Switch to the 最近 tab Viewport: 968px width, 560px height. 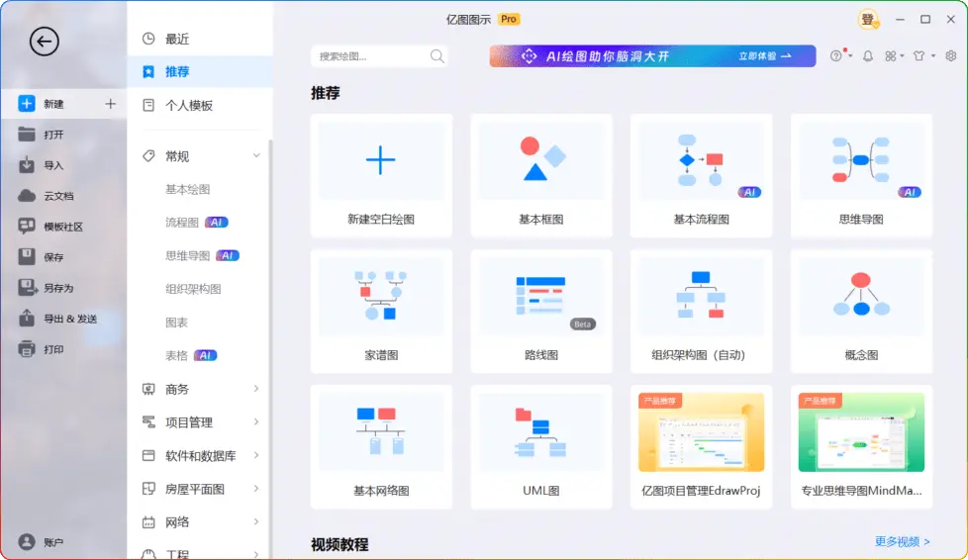point(177,39)
